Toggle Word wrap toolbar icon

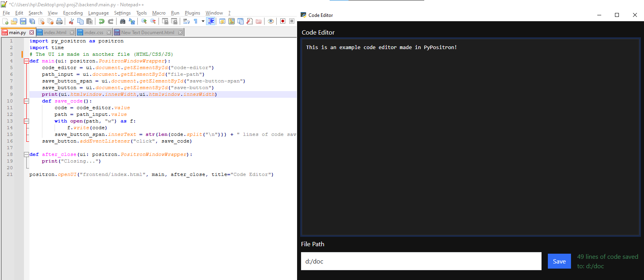tap(186, 21)
